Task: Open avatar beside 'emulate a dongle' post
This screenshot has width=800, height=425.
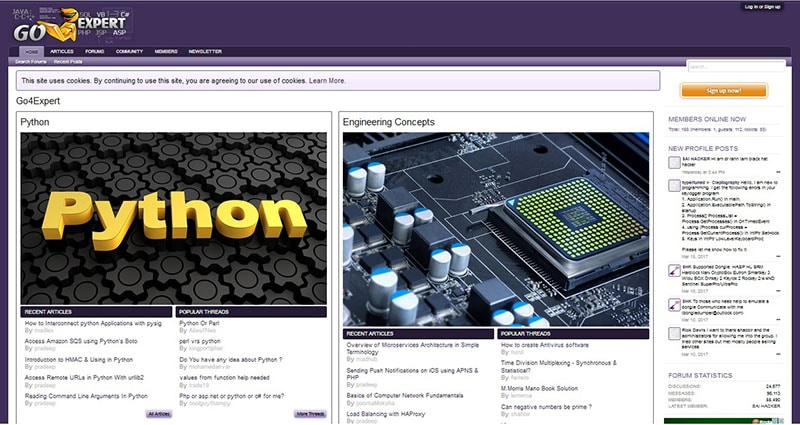Action: 674,305
